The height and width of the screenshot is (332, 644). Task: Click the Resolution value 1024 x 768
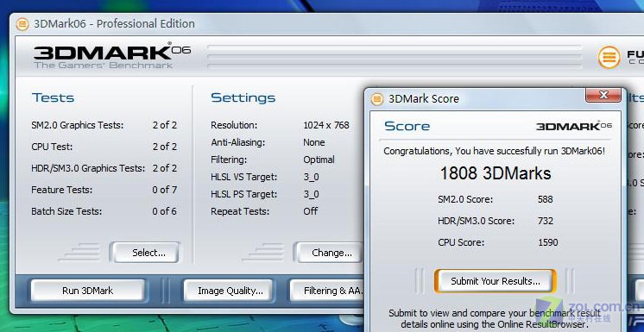(326, 125)
